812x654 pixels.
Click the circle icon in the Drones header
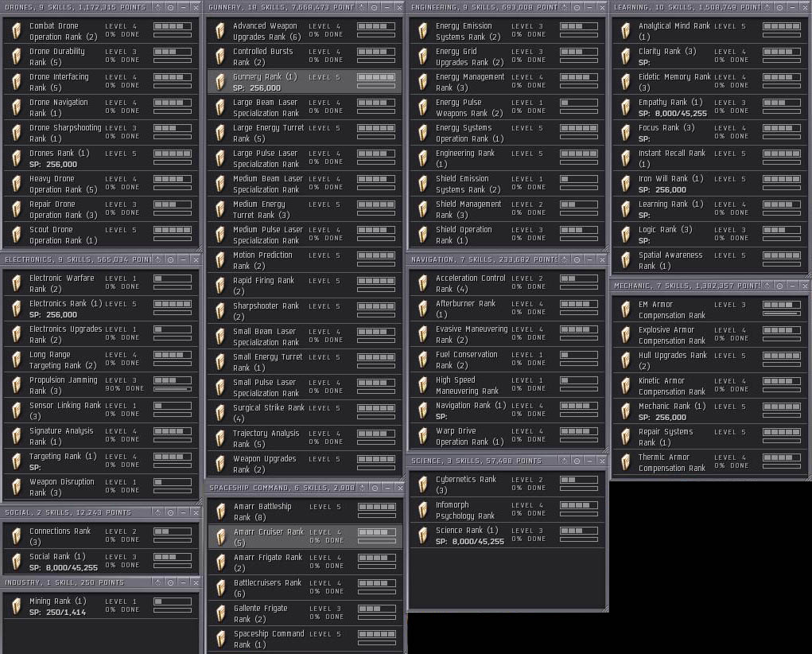pyautogui.click(x=170, y=7)
